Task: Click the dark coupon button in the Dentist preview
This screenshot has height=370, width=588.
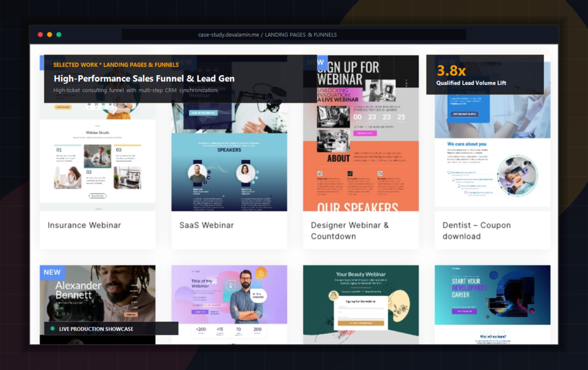Action: (464, 114)
